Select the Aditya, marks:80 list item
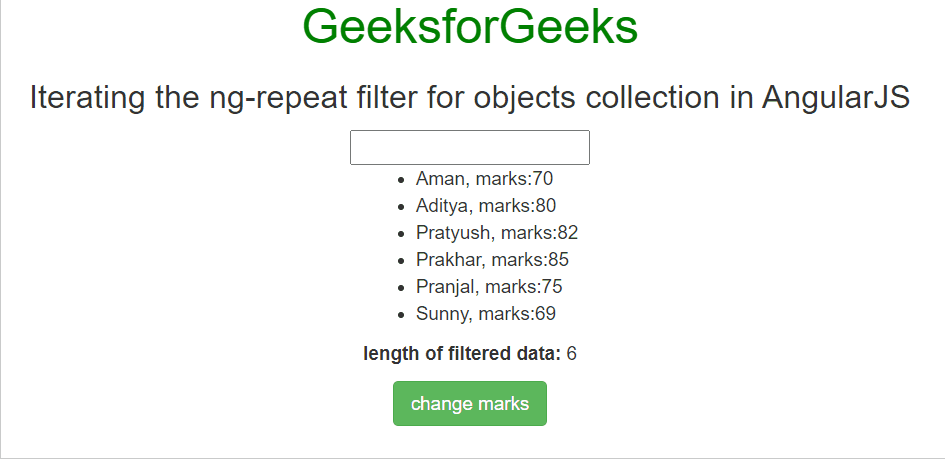 486,206
